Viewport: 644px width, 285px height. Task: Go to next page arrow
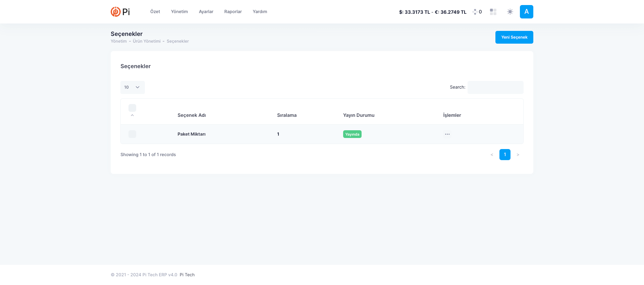pos(518,155)
